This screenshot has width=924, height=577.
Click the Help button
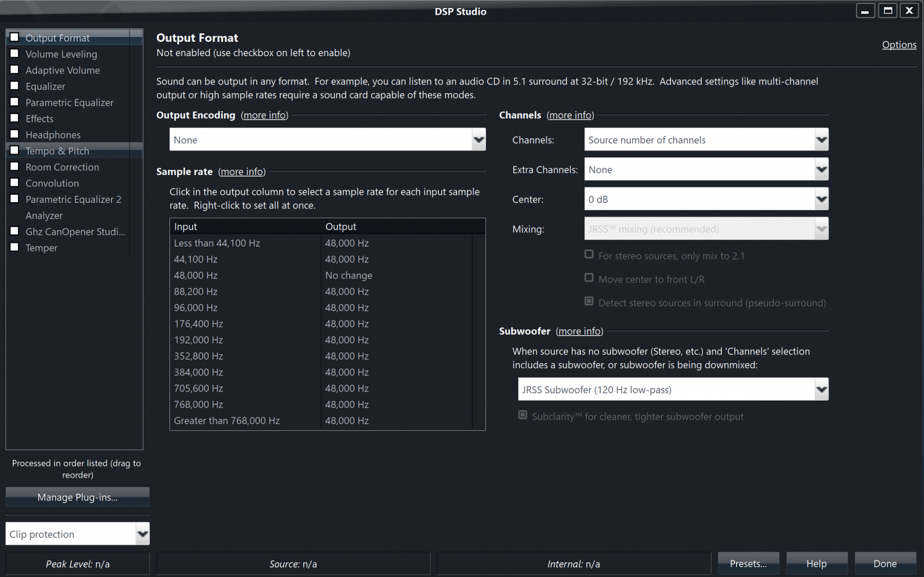(x=817, y=563)
